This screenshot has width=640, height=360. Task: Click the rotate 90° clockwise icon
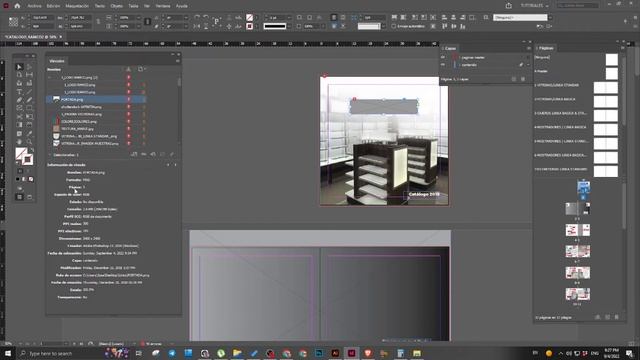[197, 18]
